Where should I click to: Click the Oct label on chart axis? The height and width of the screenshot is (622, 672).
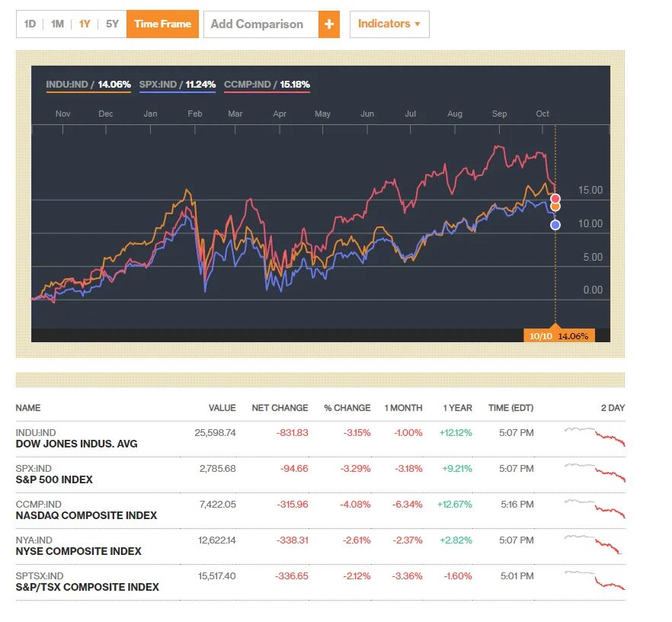pyautogui.click(x=542, y=114)
